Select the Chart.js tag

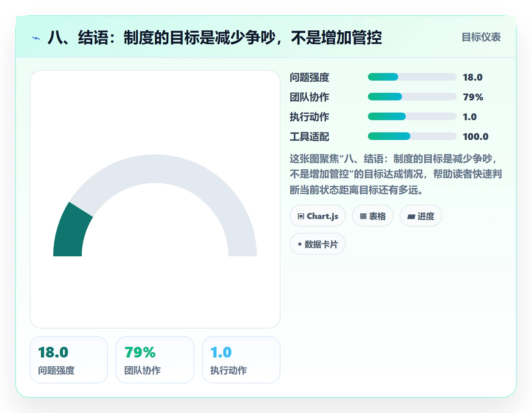coord(318,216)
